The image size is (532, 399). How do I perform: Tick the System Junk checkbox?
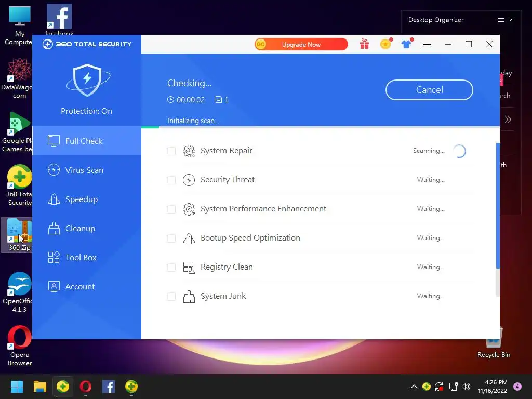pyautogui.click(x=171, y=297)
